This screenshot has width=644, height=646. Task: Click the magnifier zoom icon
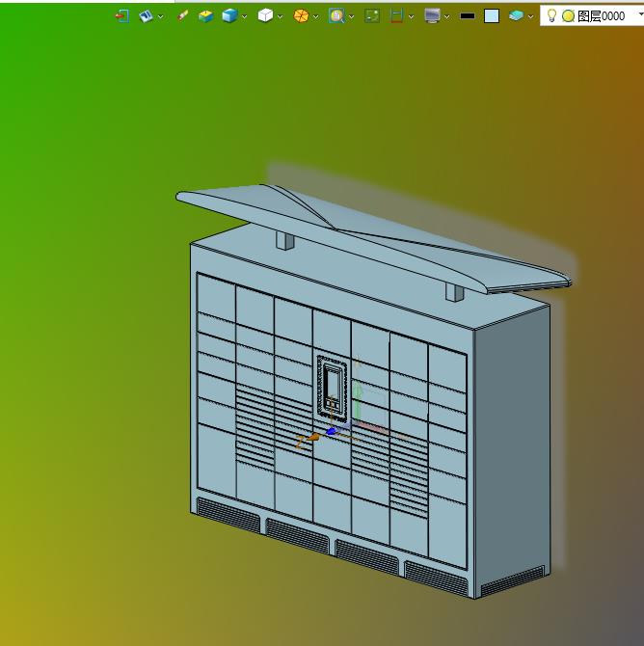click(336, 16)
